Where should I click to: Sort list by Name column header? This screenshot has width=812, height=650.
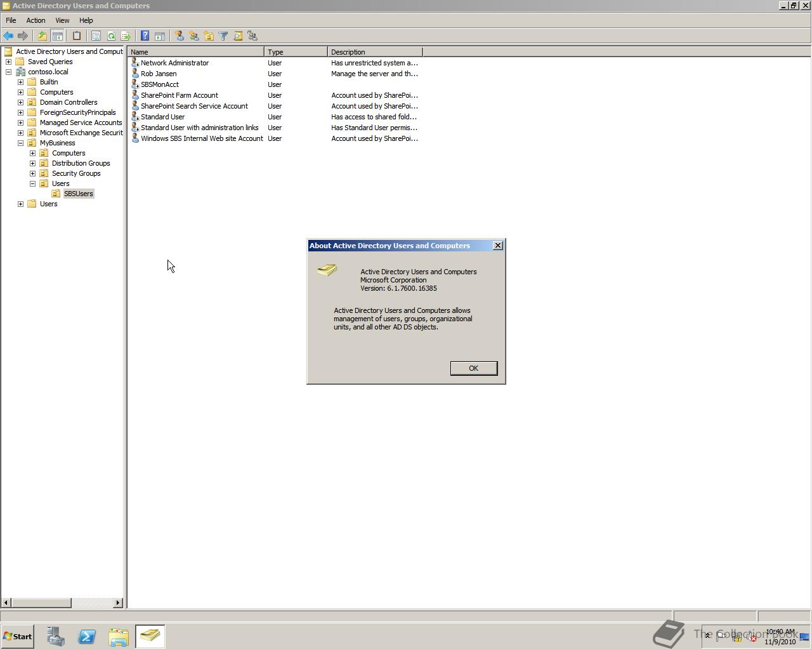pos(195,52)
